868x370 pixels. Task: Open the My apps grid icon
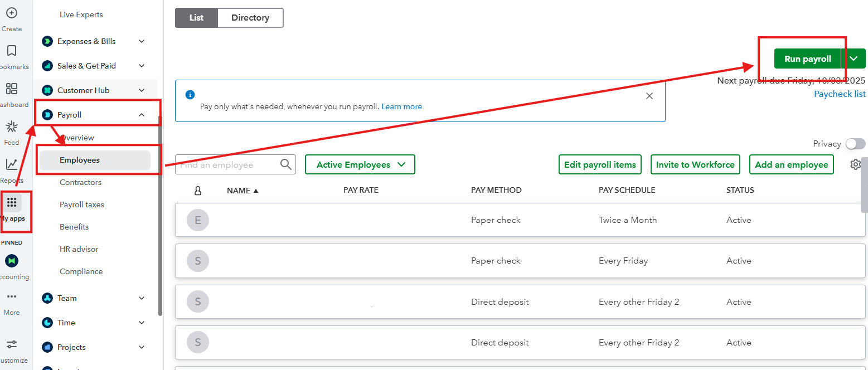[x=12, y=203]
